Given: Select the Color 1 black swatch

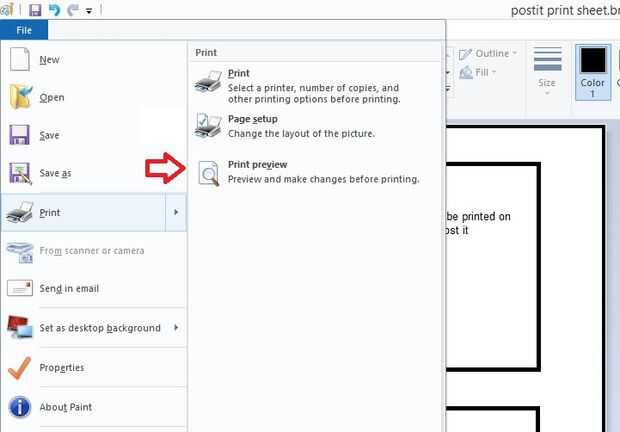Looking at the screenshot, I should pos(593,72).
